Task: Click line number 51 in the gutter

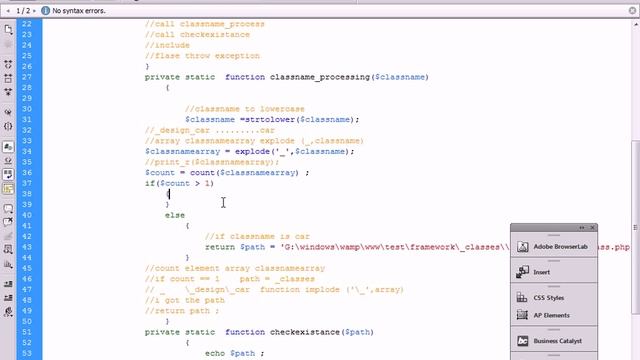Action: [27, 331]
